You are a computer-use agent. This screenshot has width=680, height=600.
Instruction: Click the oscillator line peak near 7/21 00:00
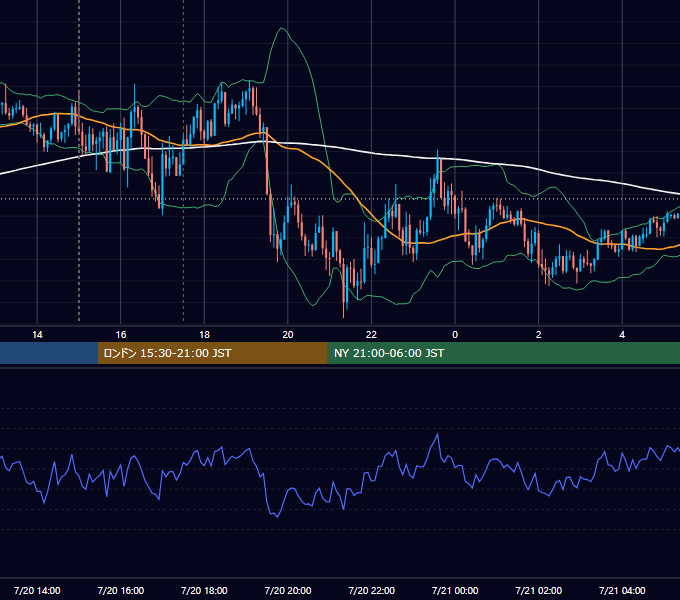[437, 434]
